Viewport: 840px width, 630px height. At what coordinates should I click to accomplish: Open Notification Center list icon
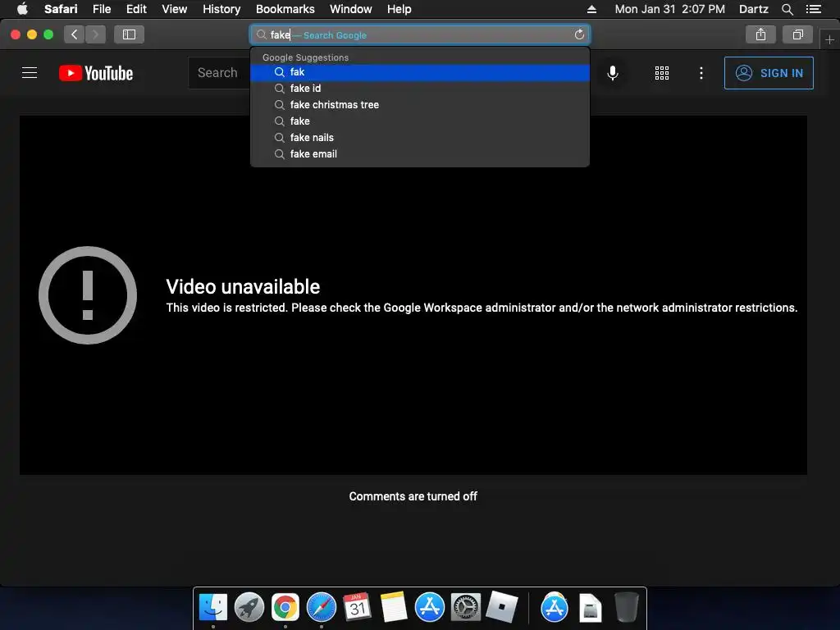point(813,9)
